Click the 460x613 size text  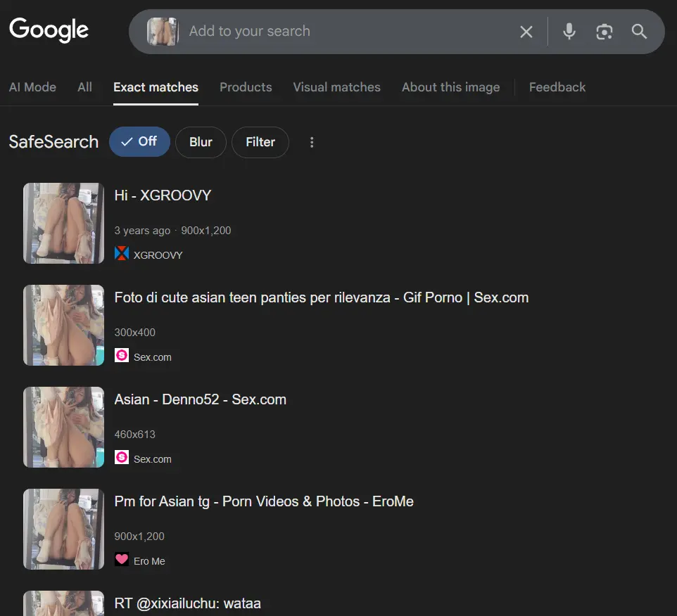134,435
